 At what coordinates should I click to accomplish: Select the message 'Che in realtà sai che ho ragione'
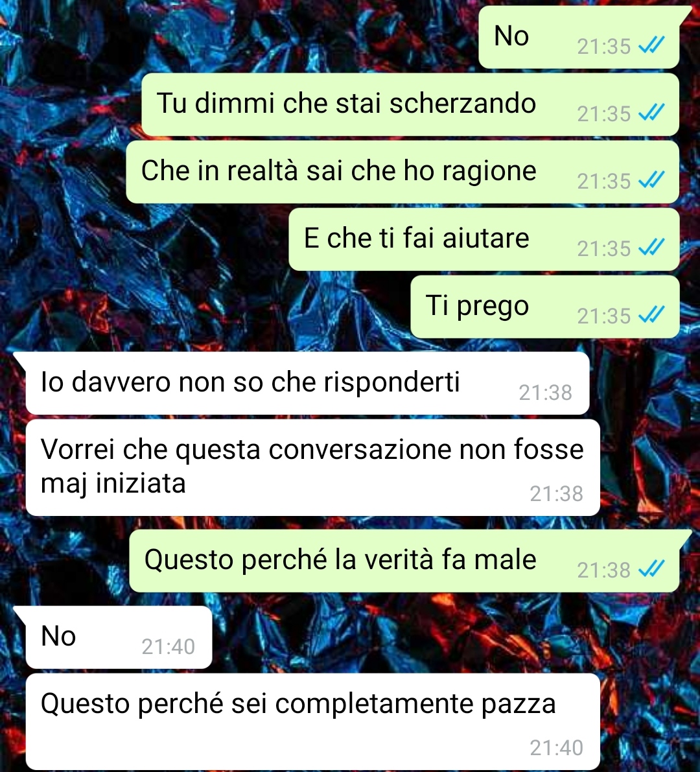402,172
